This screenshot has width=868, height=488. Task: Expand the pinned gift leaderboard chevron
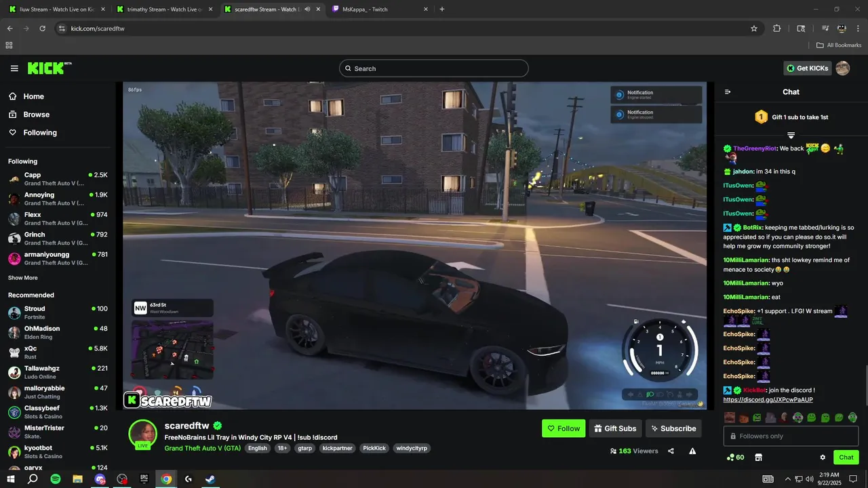pyautogui.click(x=791, y=136)
